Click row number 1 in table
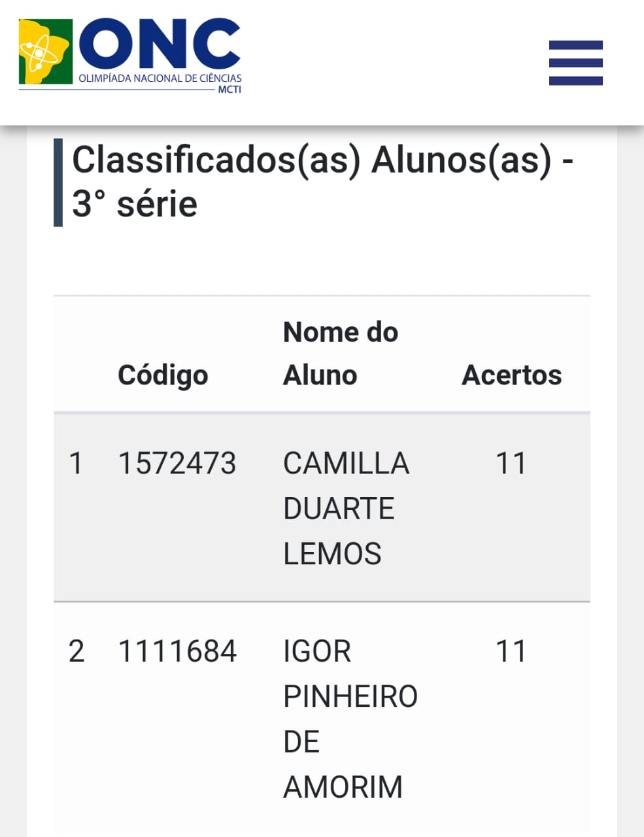 point(76,464)
